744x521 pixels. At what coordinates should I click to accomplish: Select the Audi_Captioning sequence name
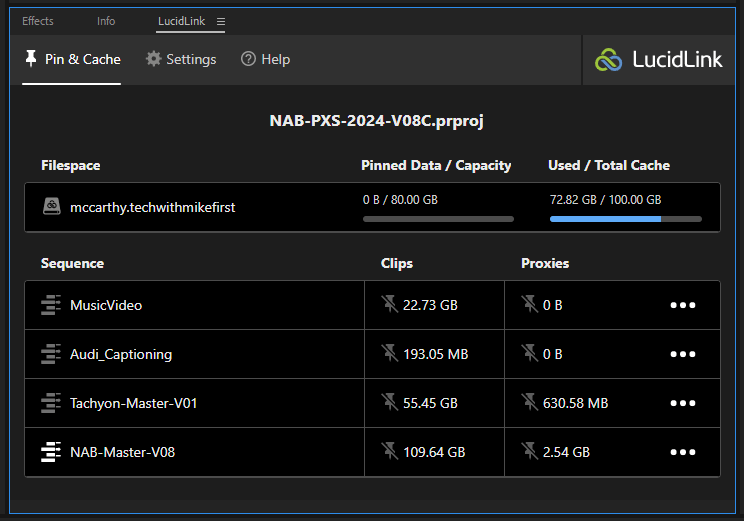point(121,354)
